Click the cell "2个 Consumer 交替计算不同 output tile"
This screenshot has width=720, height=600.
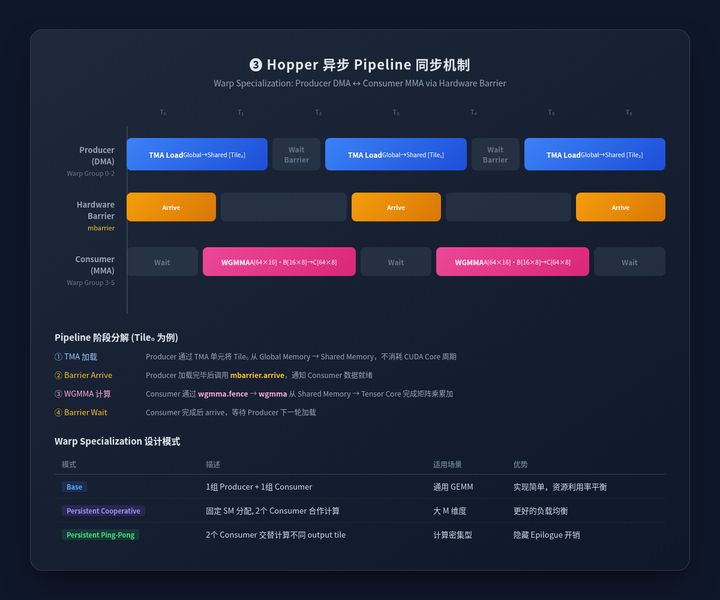pyautogui.click(x=276, y=535)
